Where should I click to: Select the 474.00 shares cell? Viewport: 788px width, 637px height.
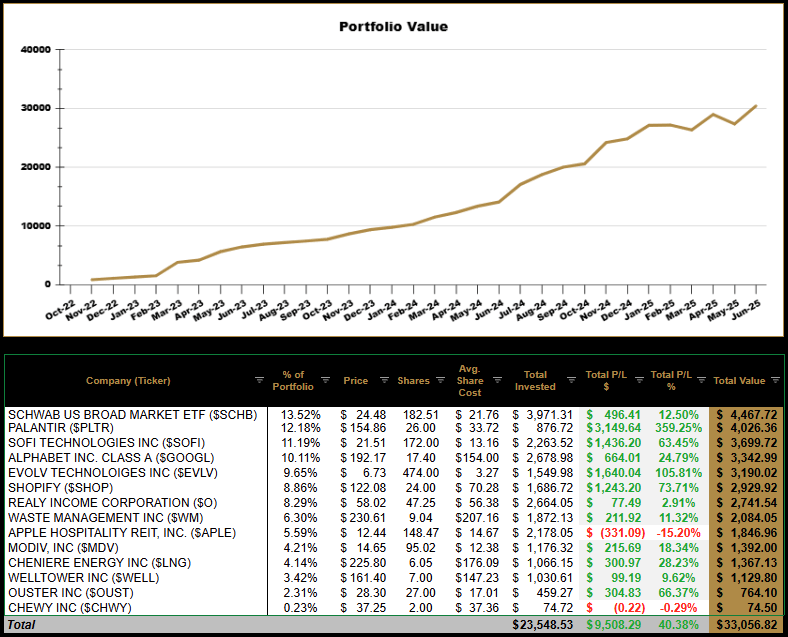421,473
